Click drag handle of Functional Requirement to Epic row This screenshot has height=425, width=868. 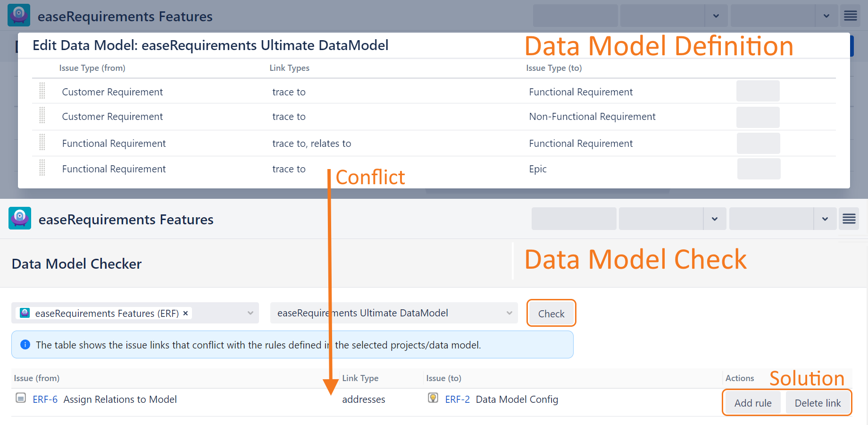pyautogui.click(x=42, y=168)
